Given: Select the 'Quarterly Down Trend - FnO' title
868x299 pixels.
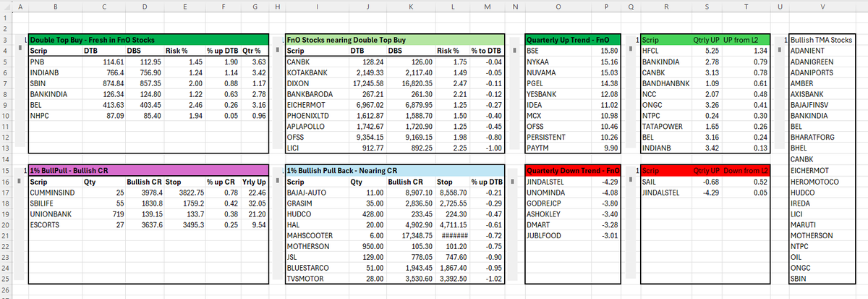Looking at the screenshot, I should (x=573, y=170).
